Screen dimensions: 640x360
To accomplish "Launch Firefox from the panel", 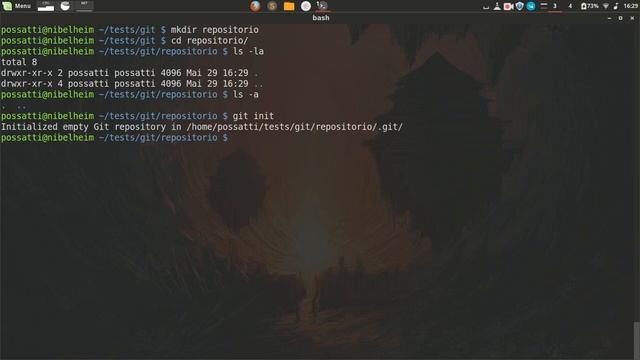I will pyautogui.click(x=255, y=6).
